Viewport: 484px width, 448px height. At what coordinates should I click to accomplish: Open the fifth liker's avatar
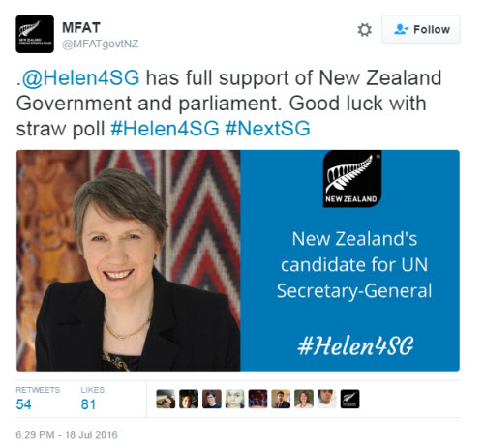257,399
